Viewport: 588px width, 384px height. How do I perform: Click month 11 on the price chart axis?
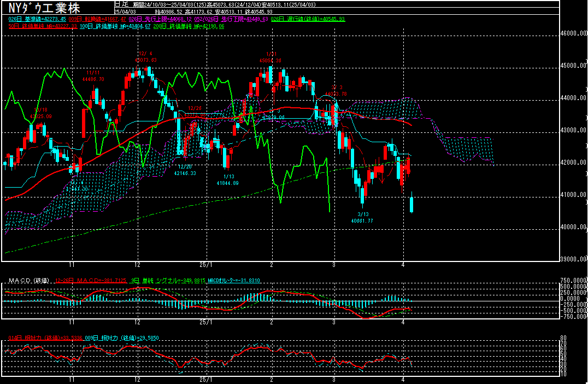pyautogui.click(x=72, y=265)
